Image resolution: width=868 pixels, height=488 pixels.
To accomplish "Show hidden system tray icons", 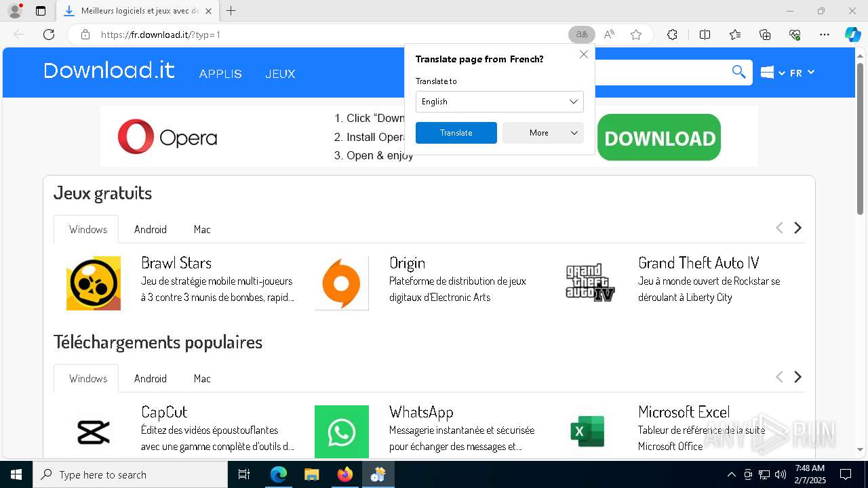I will pyautogui.click(x=731, y=474).
